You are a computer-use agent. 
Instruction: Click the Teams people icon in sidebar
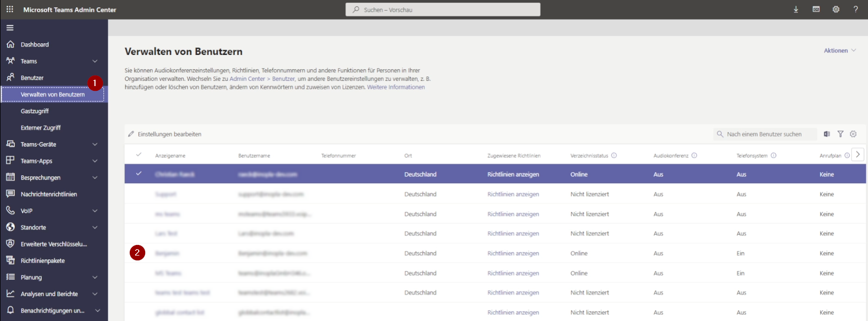[11, 61]
